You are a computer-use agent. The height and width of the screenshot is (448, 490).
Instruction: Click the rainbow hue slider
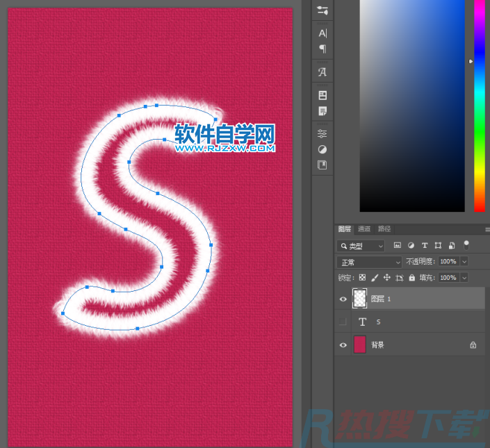coord(479,104)
